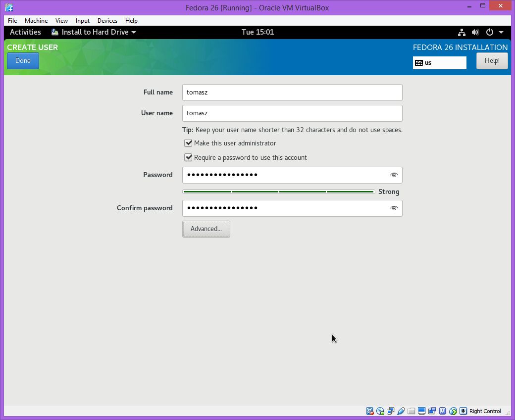Screen dimensions: 515x420
Task: Click the 'us' keyboard layout indicator
Action: coord(439,63)
